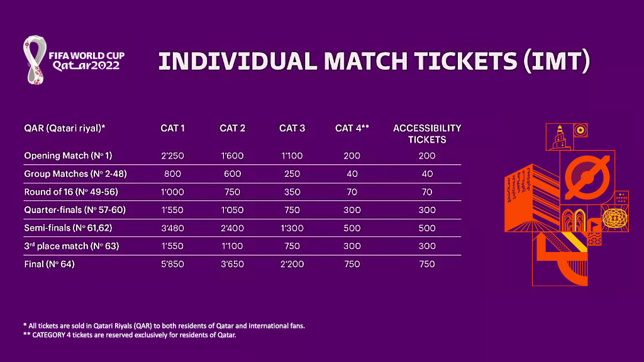Click the CAT 4** column header
Image resolution: width=644 pixels, height=362 pixels.
(x=352, y=128)
